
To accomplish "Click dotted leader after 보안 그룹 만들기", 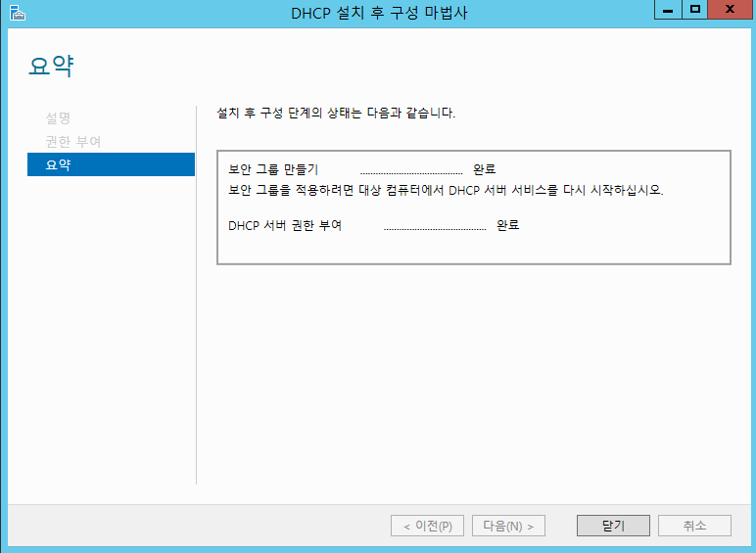I will click(410, 170).
